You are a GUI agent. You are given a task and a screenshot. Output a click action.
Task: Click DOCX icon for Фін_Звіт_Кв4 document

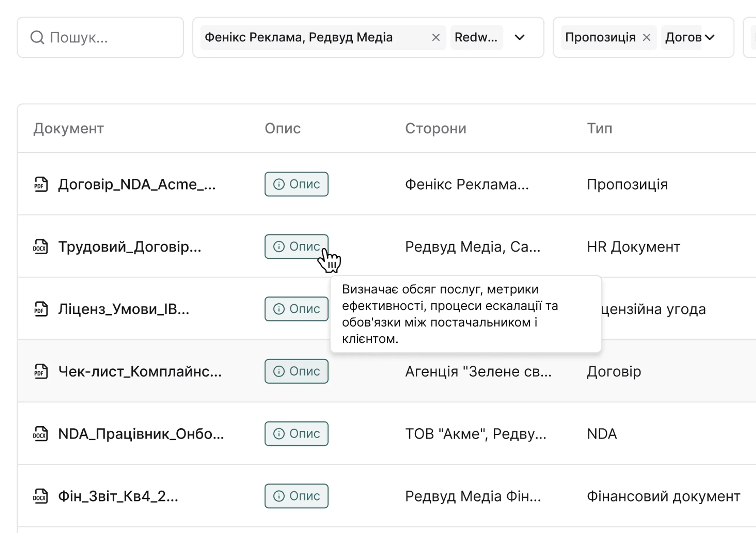(x=40, y=496)
